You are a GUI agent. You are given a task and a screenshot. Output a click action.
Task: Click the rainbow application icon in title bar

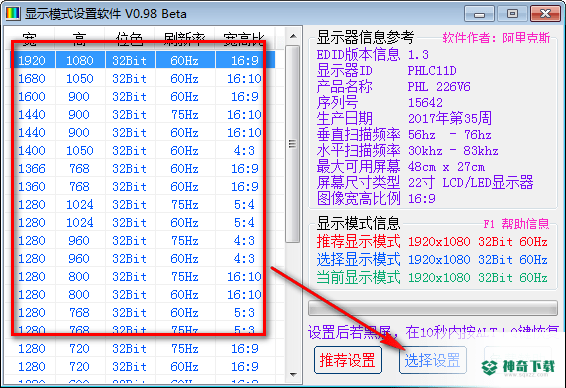12,13
